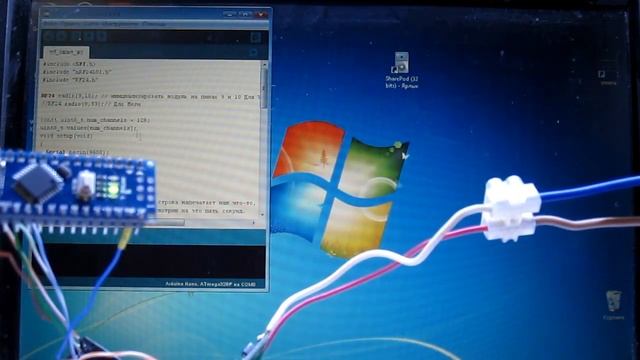Click the "#include <SPI.h>" code line
Image resolution: width=640 pixels, height=360 pixels.
pyautogui.click(x=69, y=64)
